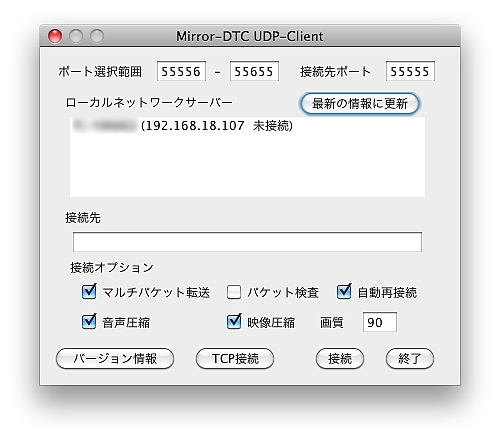
Task: Click the 接続 button
Action: pyautogui.click(x=340, y=359)
